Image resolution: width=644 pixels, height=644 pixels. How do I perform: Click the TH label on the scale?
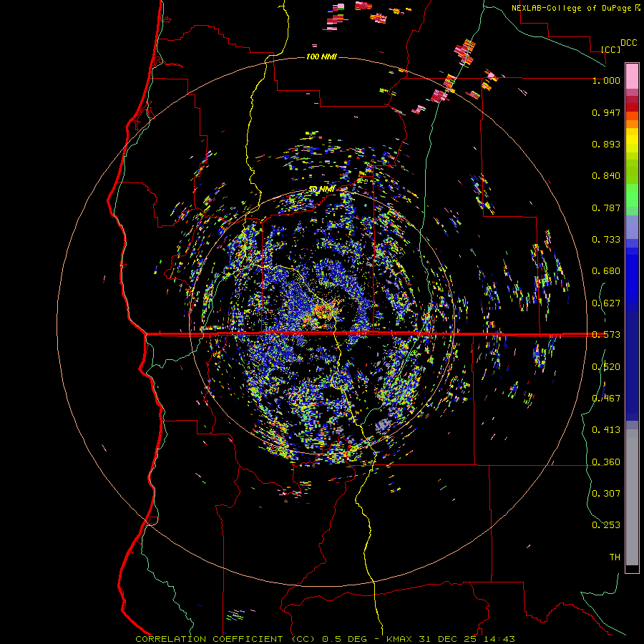[x=615, y=557]
